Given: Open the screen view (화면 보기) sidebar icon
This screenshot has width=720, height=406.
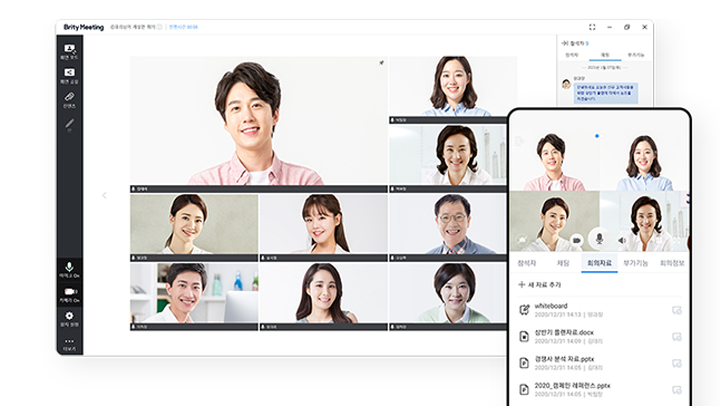Looking at the screenshot, I should (70, 50).
